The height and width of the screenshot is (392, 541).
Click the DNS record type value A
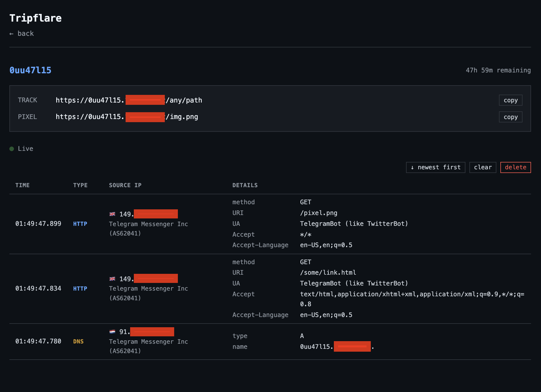[302, 336]
